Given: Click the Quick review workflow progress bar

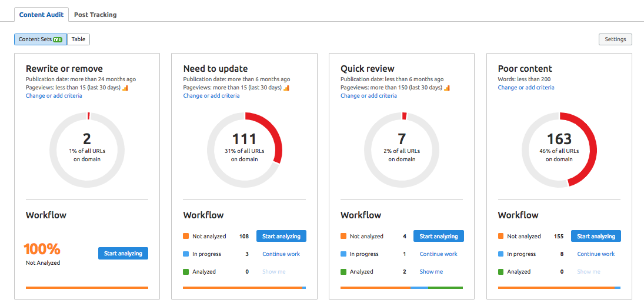Looking at the screenshot, I should tap(402, 288).
